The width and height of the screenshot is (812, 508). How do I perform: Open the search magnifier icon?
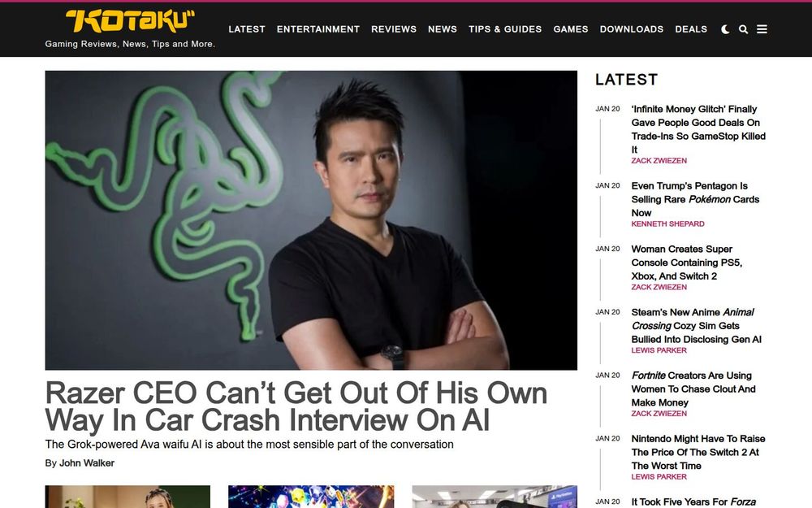pos(743,29)
